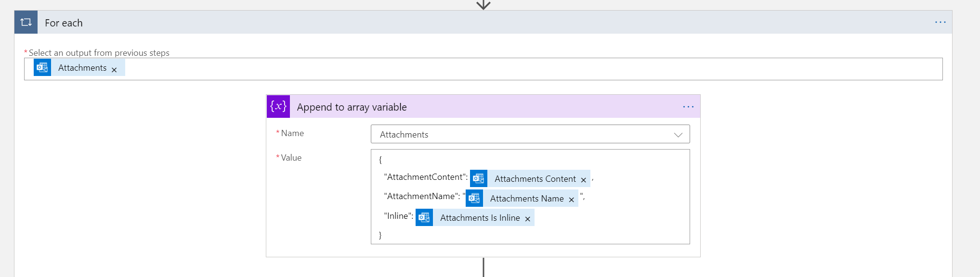Expand the Name dropdown chevron
The width and height of the screenshot is (980, 277).
click(678, 135)
